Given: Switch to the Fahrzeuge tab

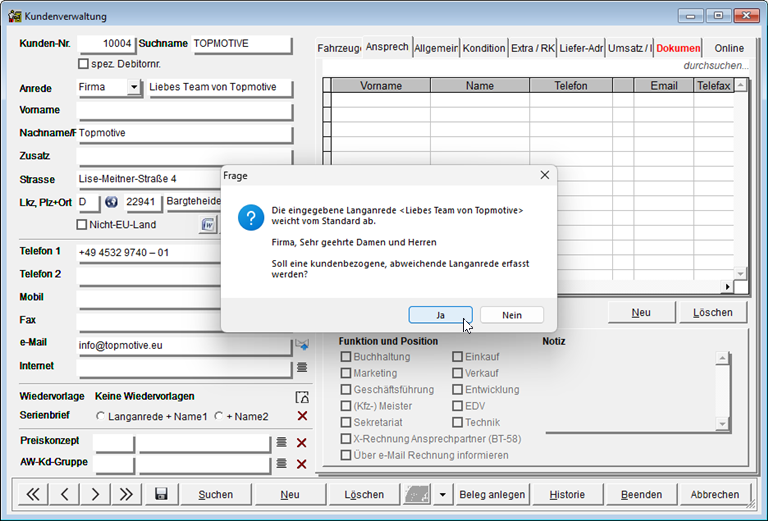Looking at the screenshot, I should click(x=339, y=48).
